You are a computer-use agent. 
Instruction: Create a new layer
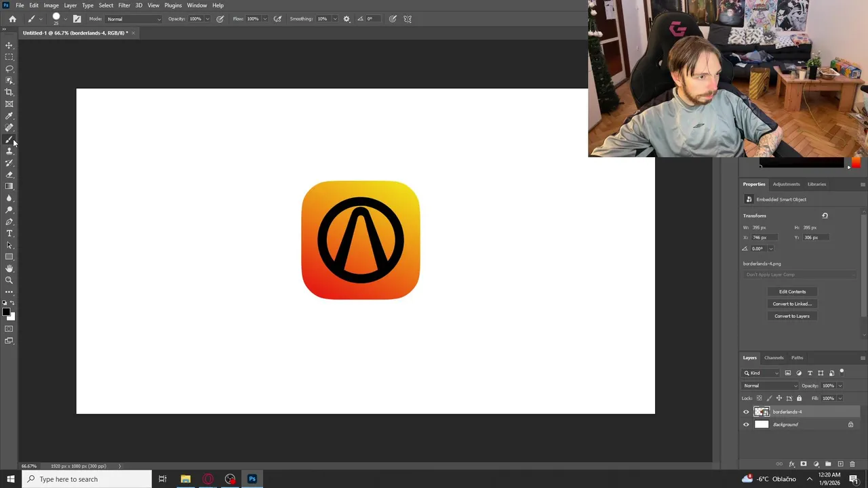click(x=840, y=464)
